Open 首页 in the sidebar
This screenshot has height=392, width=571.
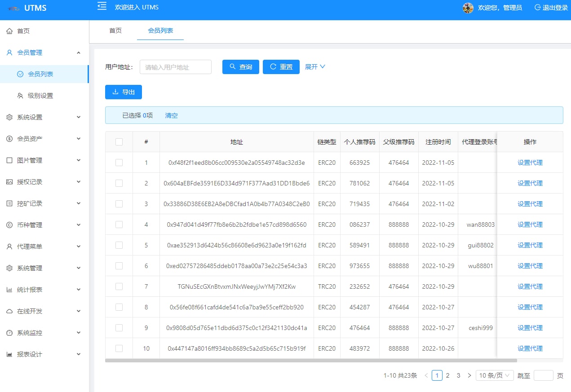click(44, 31)
